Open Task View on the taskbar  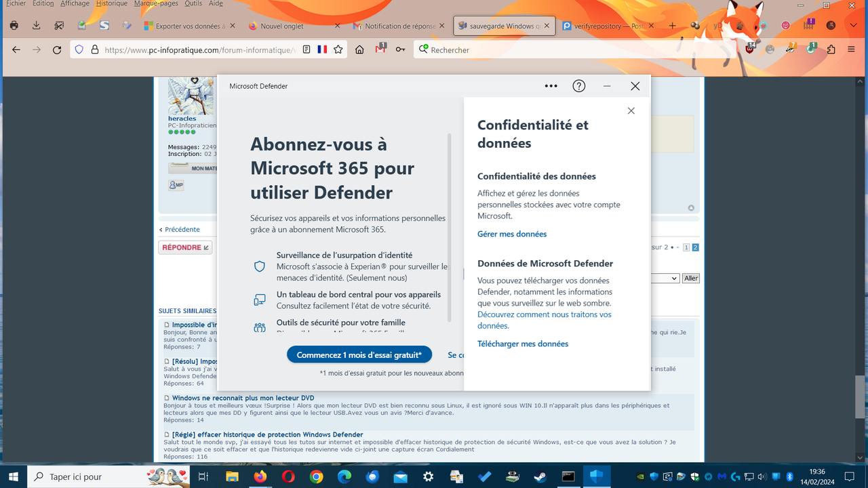point(203,477)
